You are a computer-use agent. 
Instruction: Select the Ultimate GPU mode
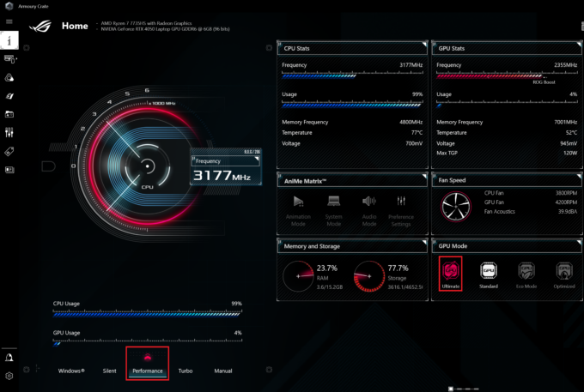[x=450, y=272]
